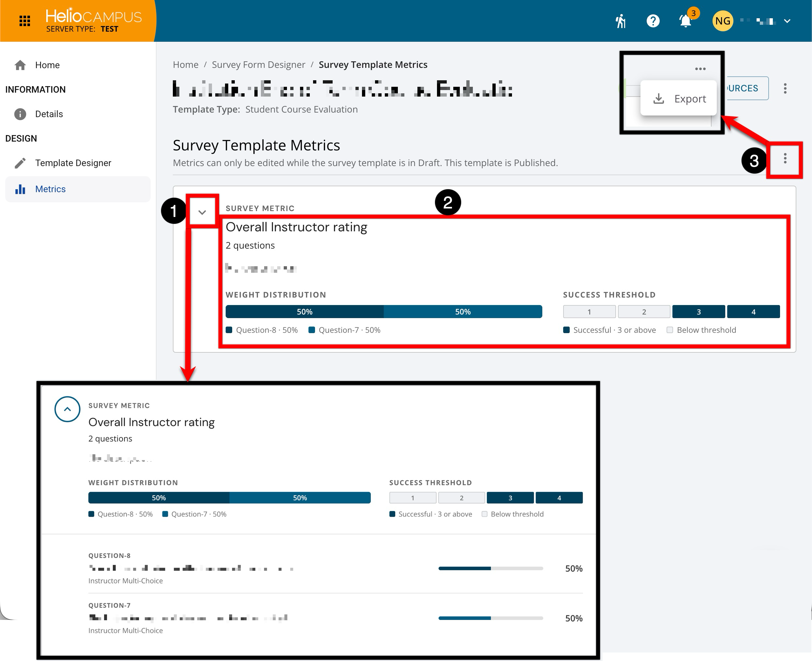
Task: Click Survey Template Metrics breadcrumb text
Action: [x=373, y=65]
